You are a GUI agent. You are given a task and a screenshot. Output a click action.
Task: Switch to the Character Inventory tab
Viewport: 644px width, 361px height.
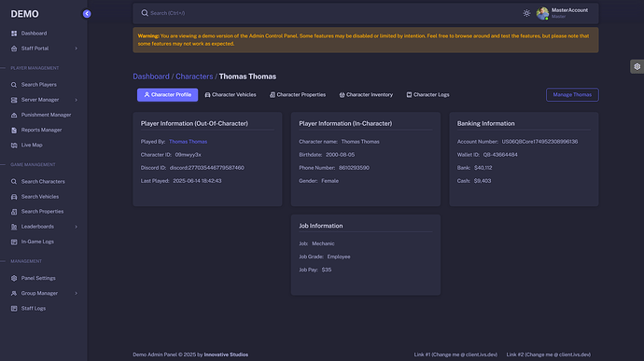(366, 95)
